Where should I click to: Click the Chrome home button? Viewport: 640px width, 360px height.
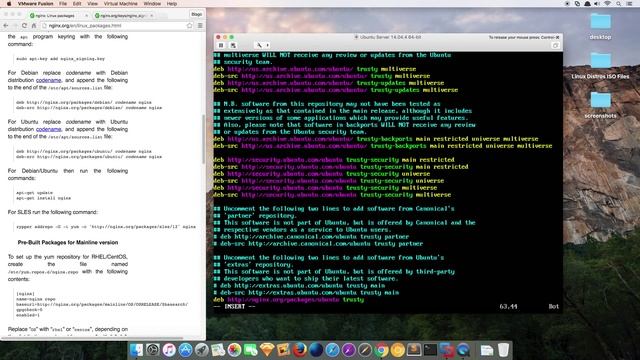[x=34, y=25]
